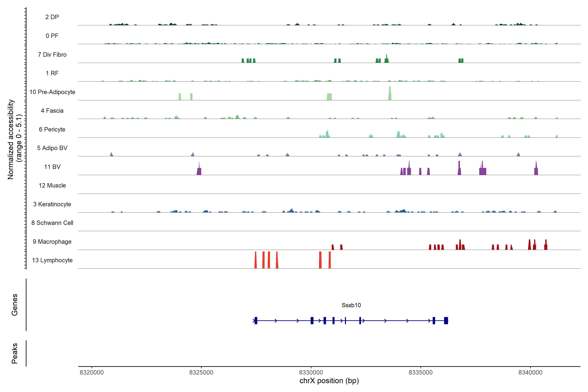Click the first Ssxb10 exon block
Image resolution: width=588 pixels, height=392 pixels.
pos(256,320)
